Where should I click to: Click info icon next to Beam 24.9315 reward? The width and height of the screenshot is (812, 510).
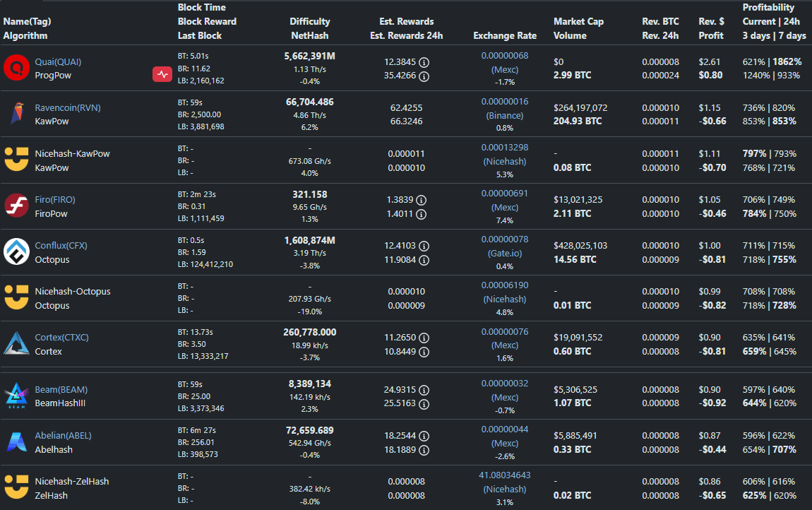pyautogui.click(x=424, y=390)
